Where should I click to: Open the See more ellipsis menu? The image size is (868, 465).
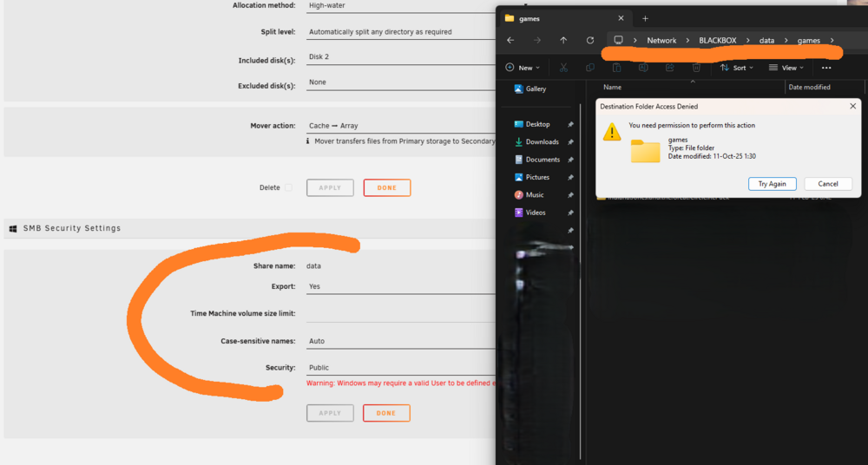click(x=826, y=68)
